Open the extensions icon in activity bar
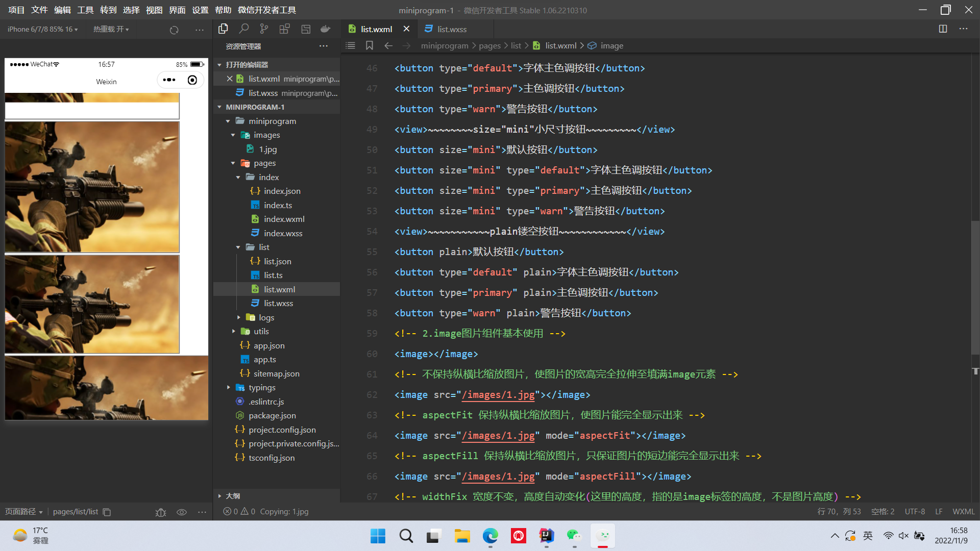980x551 pixels. click(x=285, y=29)
